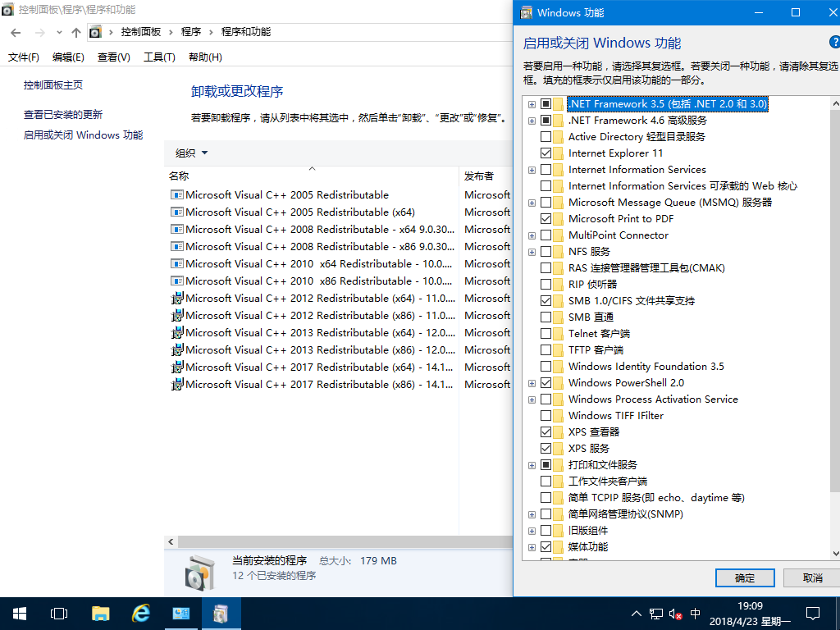This screenshot has width=840, height=630.
Task: Click the Control Panel icon in address bar
Action: point(95,32)
